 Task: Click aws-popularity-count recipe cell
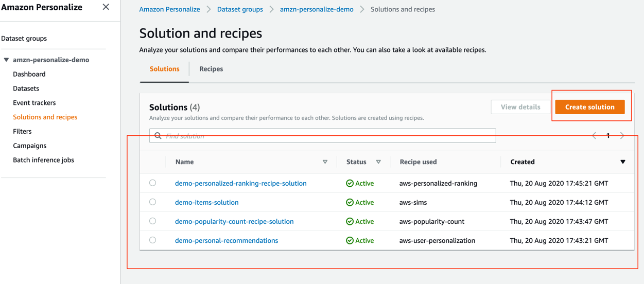click(x=432, y=221)
